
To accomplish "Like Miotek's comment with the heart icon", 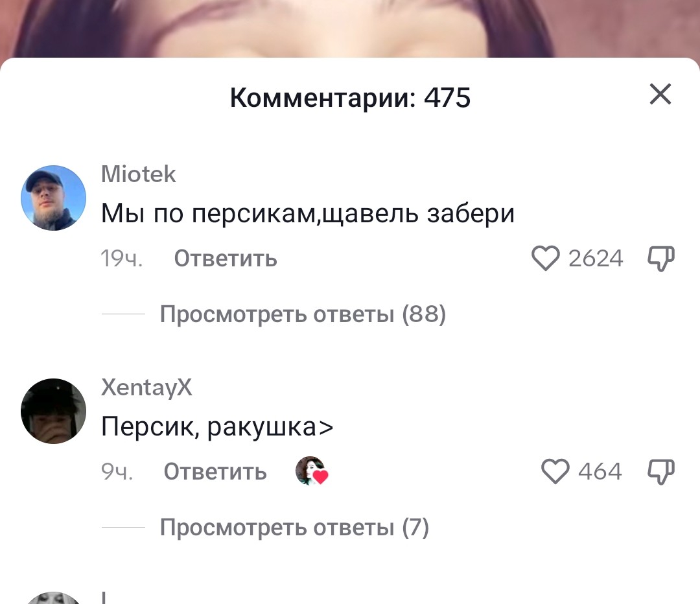I will pos(545,258).
